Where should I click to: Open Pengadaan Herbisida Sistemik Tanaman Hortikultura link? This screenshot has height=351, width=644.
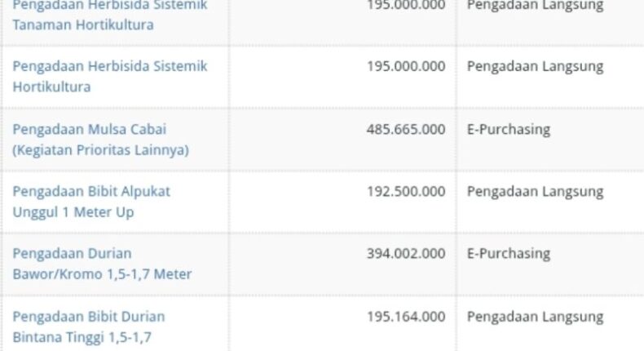coord(110,15)
